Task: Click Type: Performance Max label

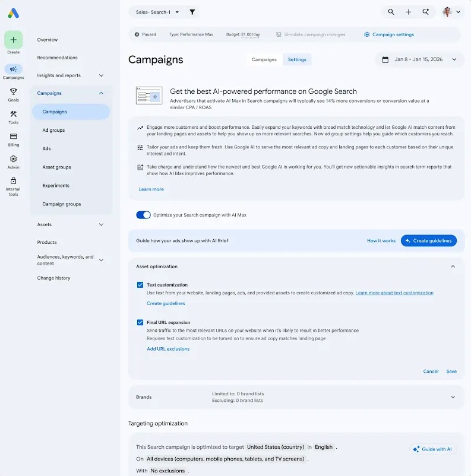Action: tap(191, 34)
